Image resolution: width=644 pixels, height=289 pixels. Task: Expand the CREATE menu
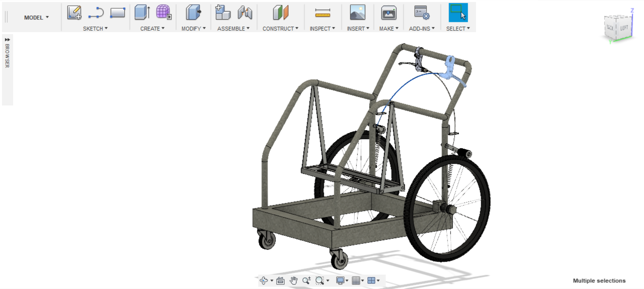[152, 28]
